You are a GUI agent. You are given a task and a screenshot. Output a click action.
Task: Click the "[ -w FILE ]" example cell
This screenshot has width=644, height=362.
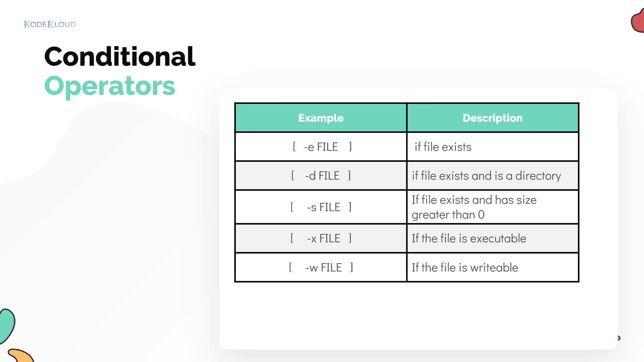[x=321, y=267]
